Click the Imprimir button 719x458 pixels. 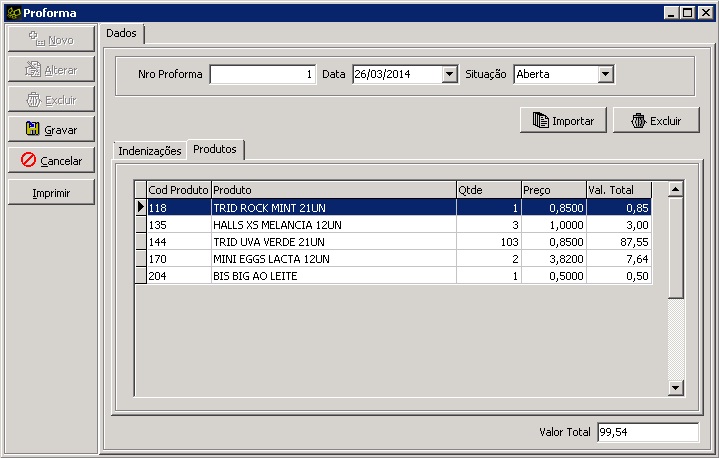point(51,192)
